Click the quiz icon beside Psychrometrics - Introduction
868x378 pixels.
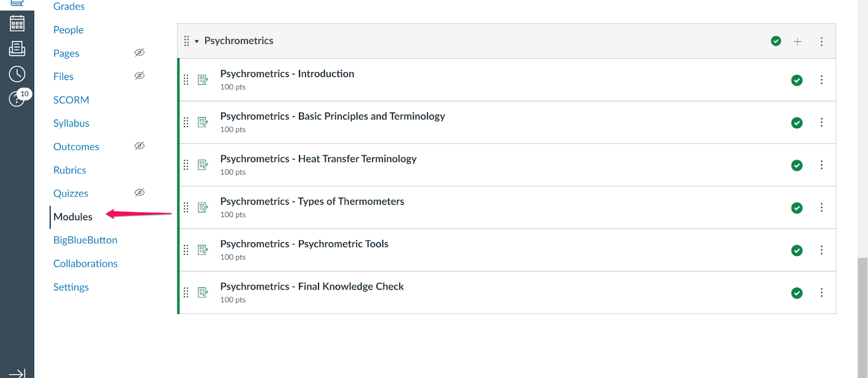click(x=203, y=80)
